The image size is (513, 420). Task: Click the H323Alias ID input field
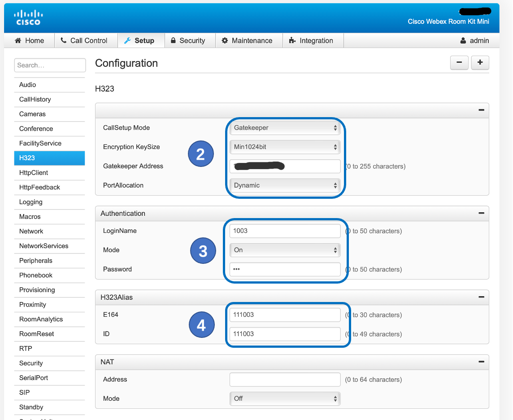coord(285,334)
